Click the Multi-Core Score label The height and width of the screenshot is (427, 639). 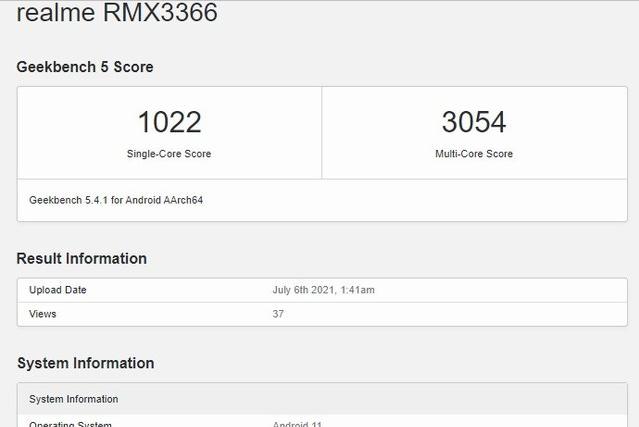[x=473, y=154]
